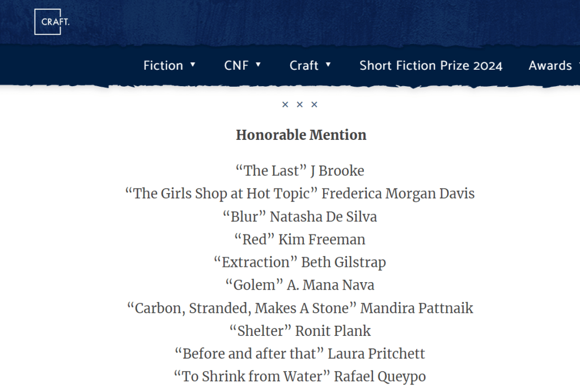Image resolution: width=580 pixels, height=392 pixels.
Task: Open the Awards menu
Action: (550, 66)
